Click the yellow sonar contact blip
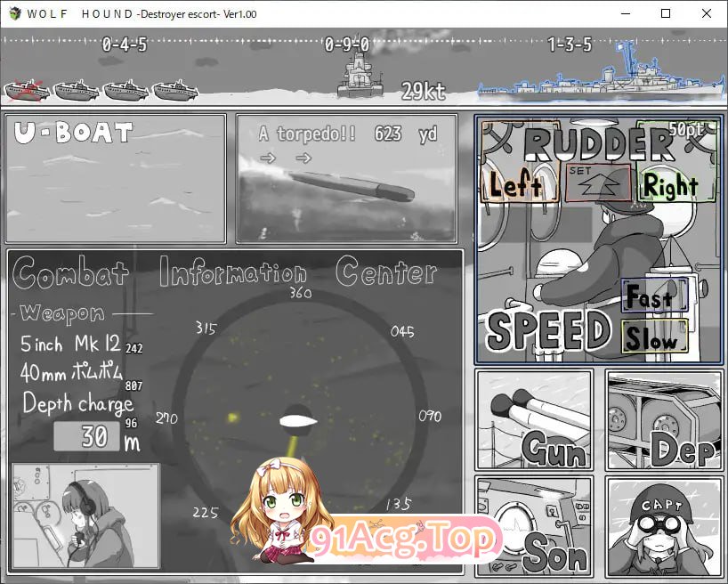 pyautogui.click(x=233, y=417)
